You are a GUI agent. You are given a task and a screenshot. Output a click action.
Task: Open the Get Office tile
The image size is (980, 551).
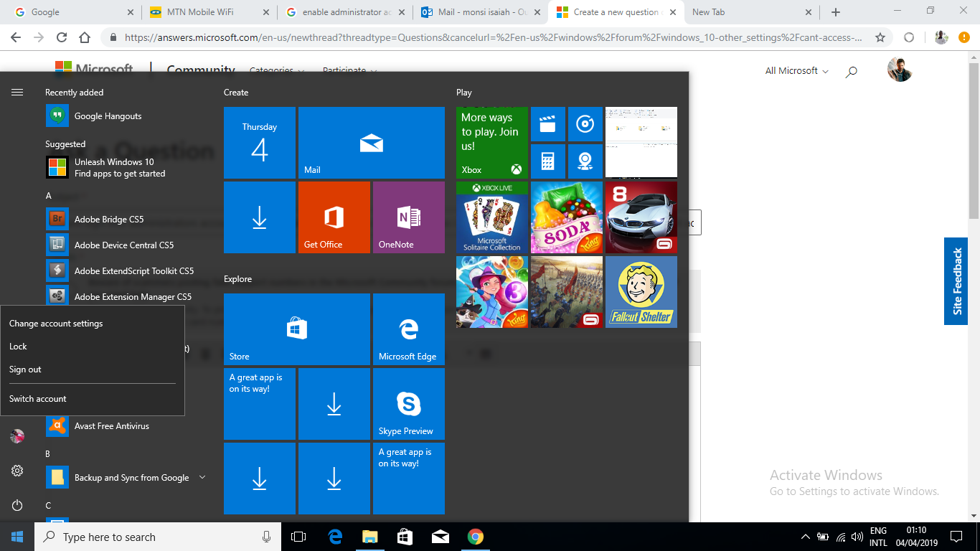[x=334, y=217]
